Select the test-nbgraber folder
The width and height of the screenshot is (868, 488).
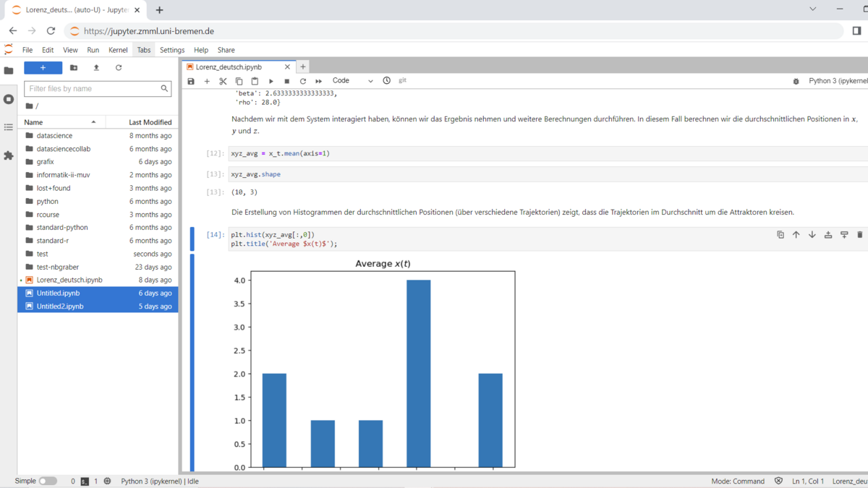point(98,267)
